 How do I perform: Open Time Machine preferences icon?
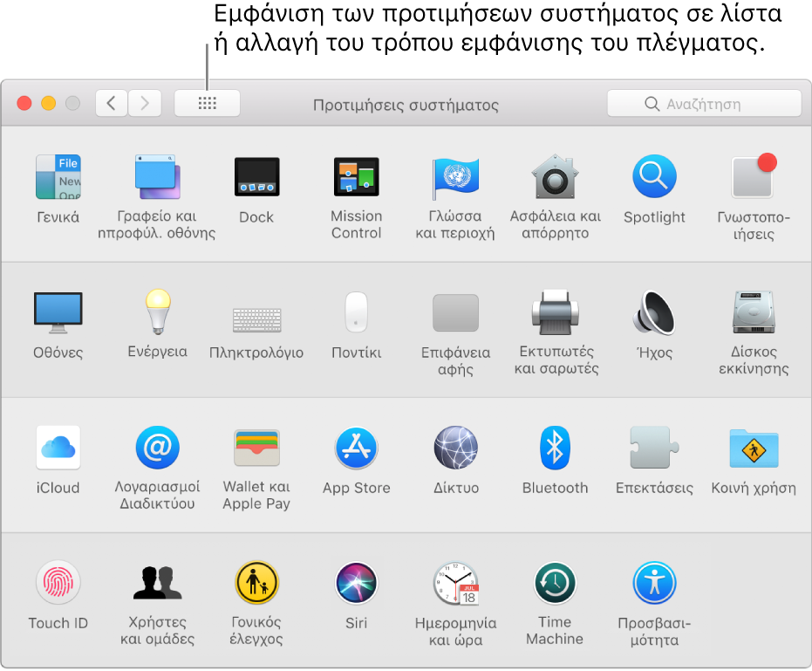tap(555, 583)
